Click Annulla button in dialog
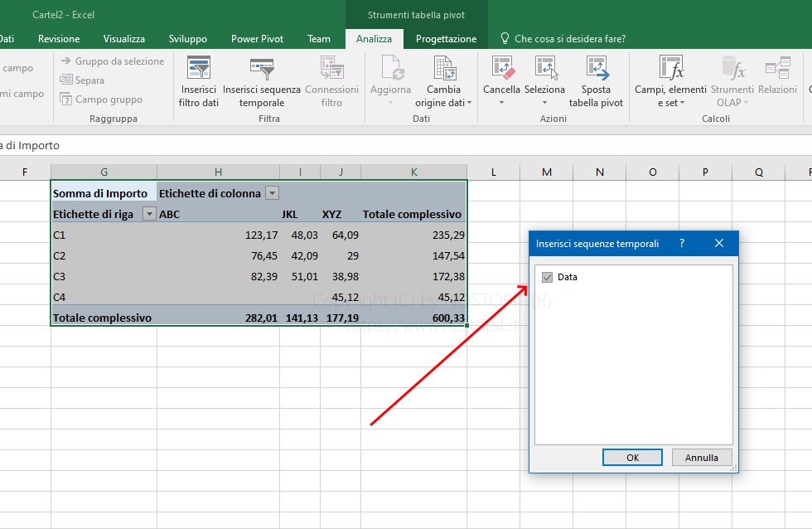The image size is (812, 529). pyautogui.click(x=702, y=458)
